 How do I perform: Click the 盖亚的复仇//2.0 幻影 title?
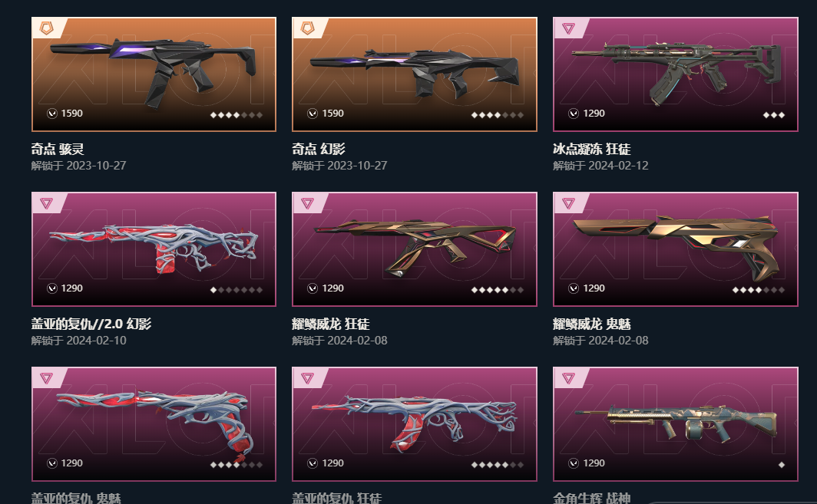pos(91,324)
